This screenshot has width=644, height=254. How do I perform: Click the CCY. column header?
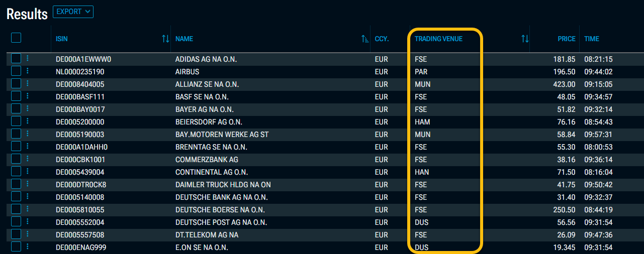(x=382, y=39)
